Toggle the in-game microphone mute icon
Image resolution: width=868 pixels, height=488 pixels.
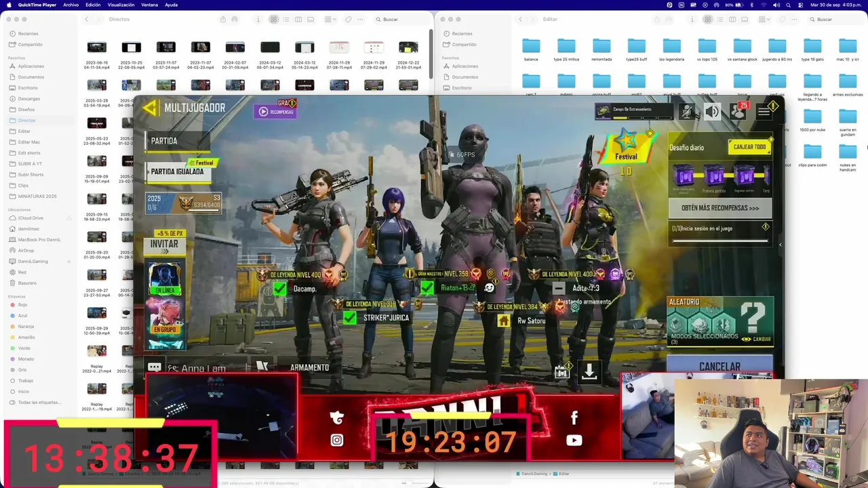pos(688,111)
